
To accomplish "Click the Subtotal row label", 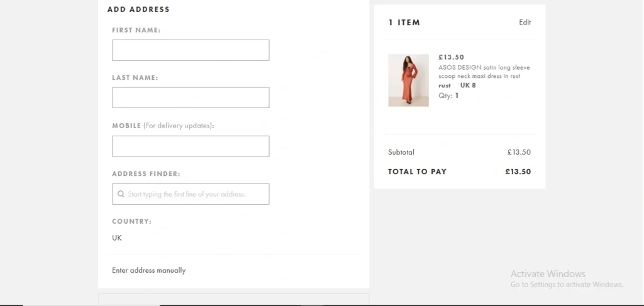I will point(401,152).
